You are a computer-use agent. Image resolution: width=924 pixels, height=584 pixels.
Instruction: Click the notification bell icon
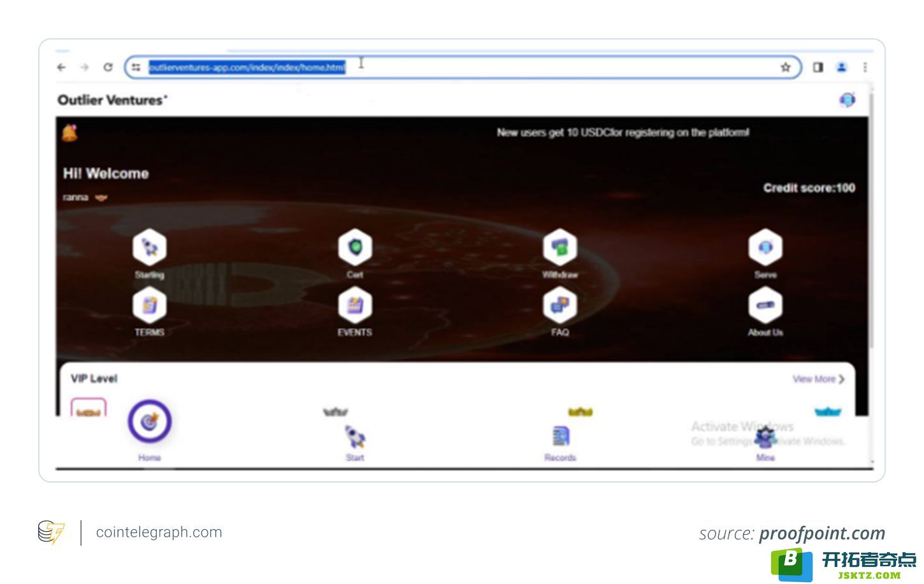(70, 133)
